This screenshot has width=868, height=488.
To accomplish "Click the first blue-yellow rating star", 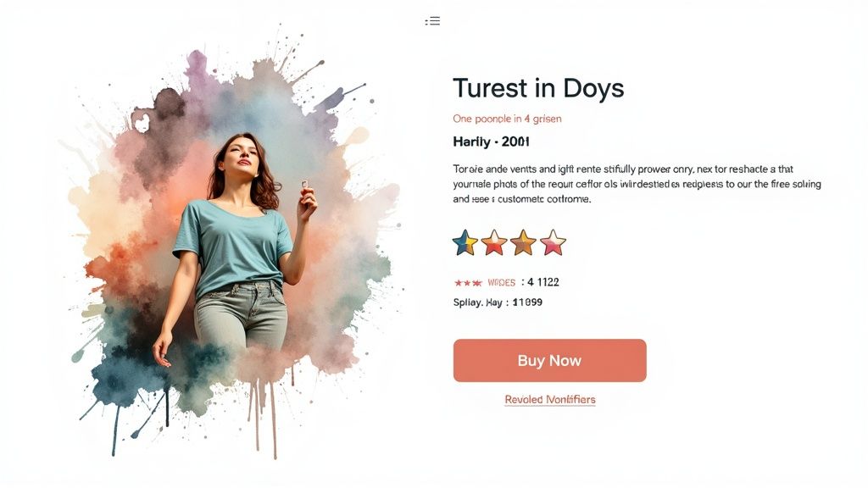I will tap(465, 243).
